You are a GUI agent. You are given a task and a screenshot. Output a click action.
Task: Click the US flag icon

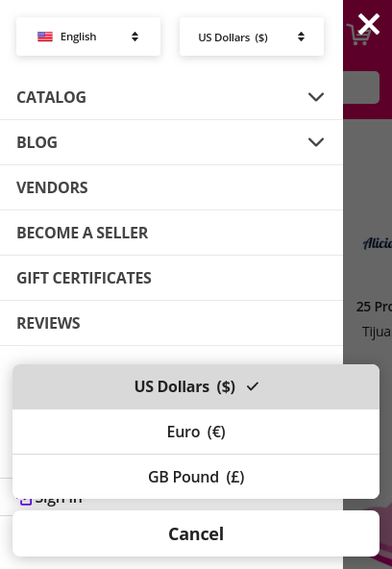point(45,37)
